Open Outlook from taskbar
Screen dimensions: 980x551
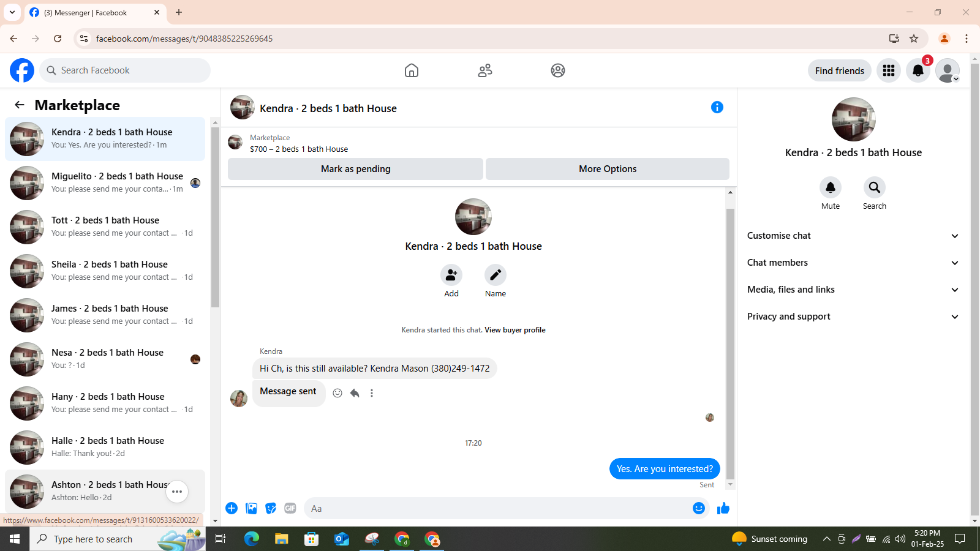(x=341, y=539)
